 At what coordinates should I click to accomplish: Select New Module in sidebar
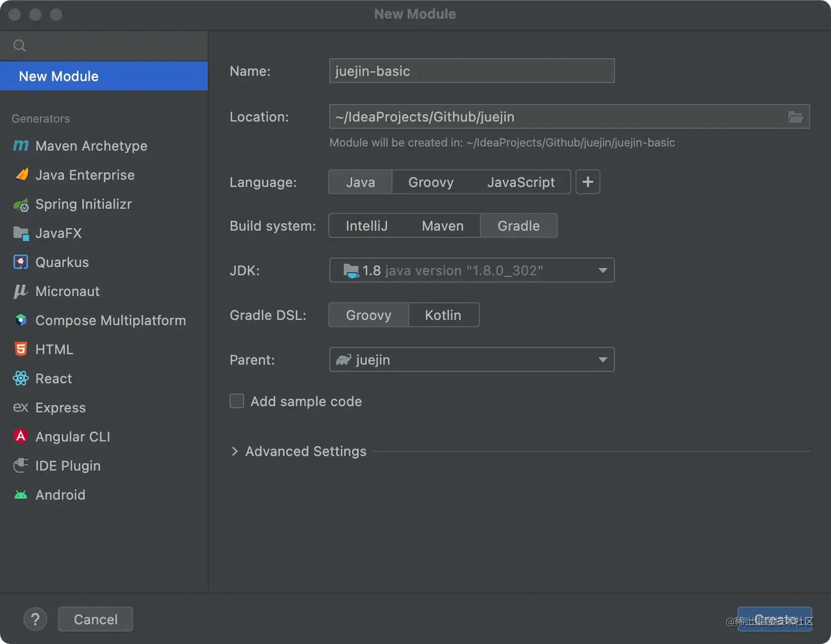(x=104, y=76)
